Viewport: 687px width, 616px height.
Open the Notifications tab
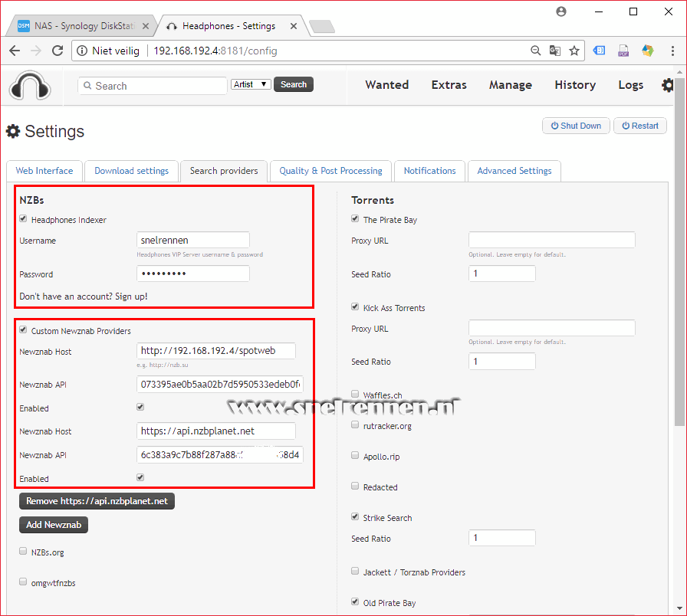pyautogui.click(x=430, y=171)
